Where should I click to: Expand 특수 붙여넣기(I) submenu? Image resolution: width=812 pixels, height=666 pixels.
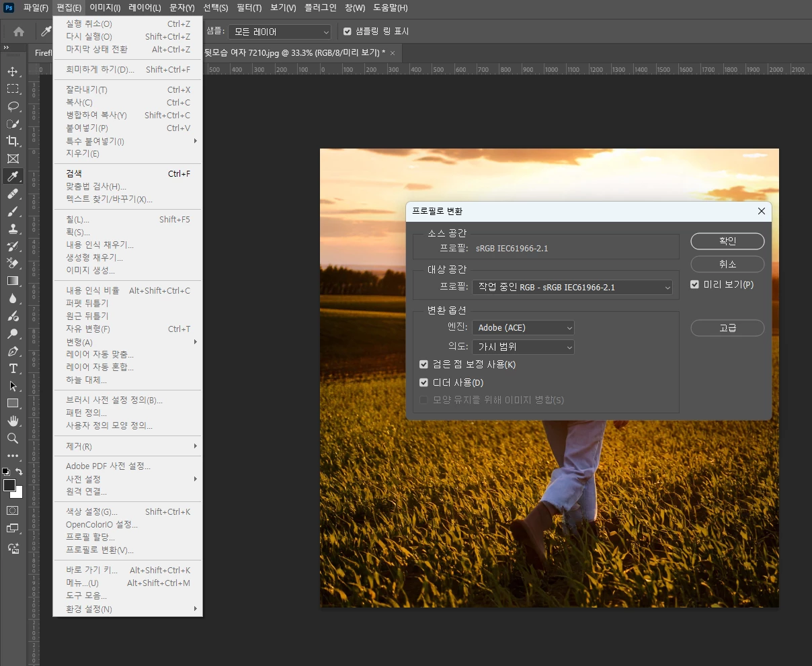click(128, 141)
